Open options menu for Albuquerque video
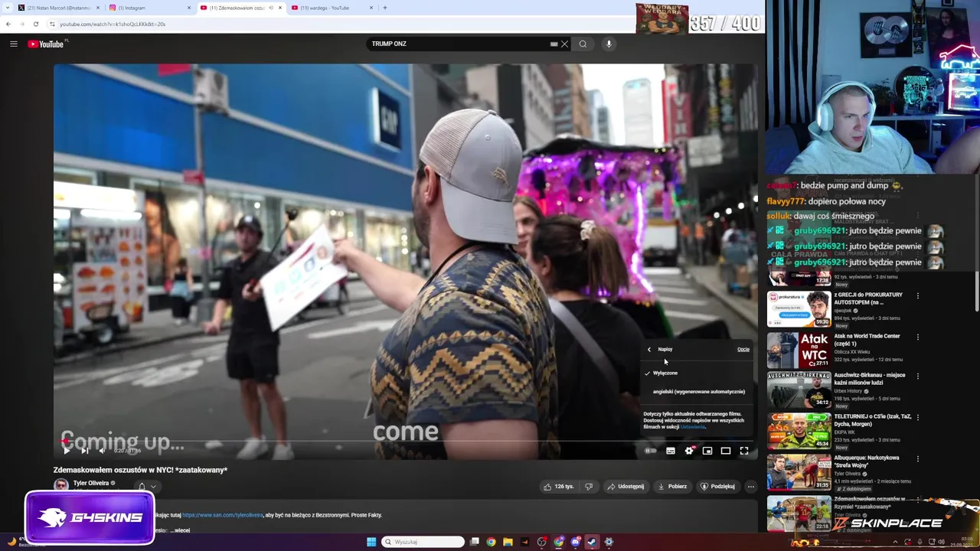Screen dimensions: 980x551 [x=918, y=459]
